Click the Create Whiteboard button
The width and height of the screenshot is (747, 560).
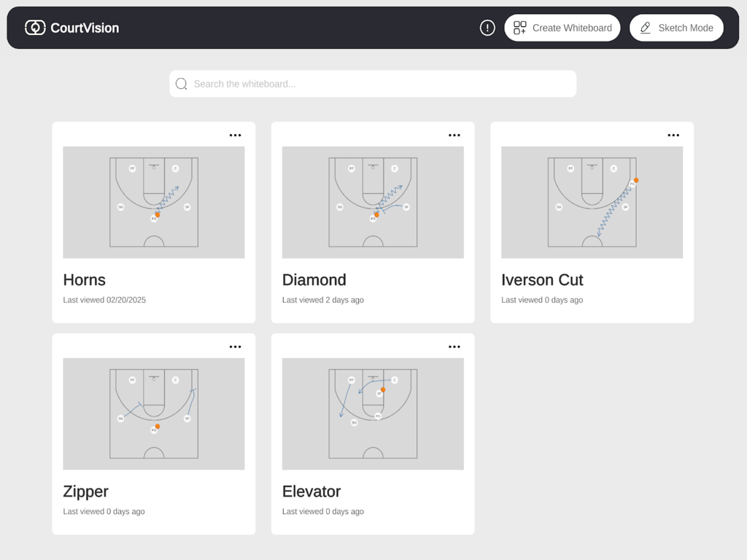562,28
